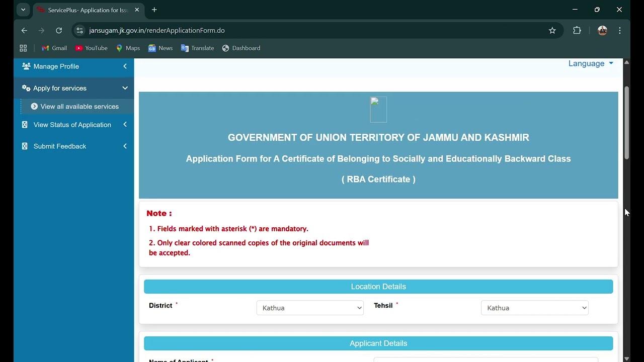Open the Language dropdown
Screen dimensions: 644x362
tap(591, 63)
